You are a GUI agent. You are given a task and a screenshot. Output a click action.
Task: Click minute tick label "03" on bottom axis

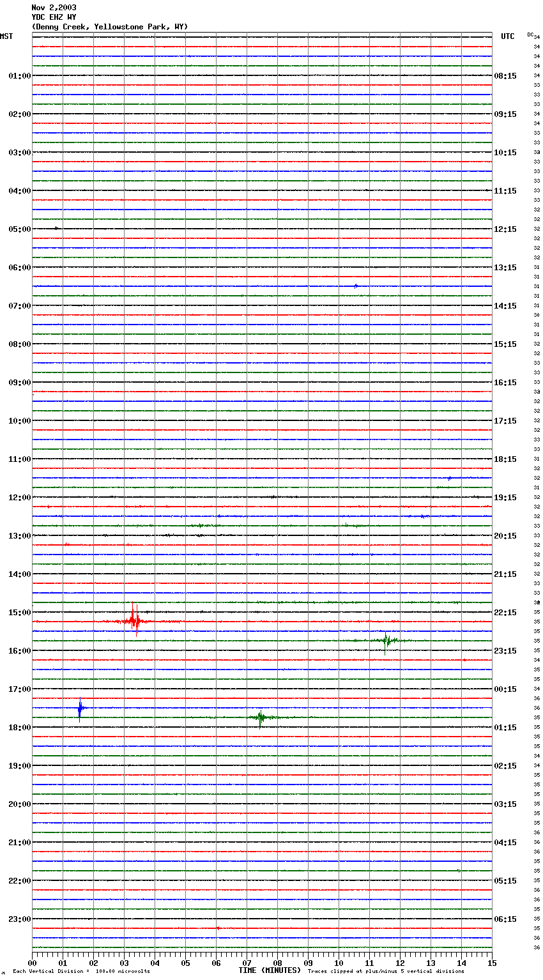(x=124, y=963)
